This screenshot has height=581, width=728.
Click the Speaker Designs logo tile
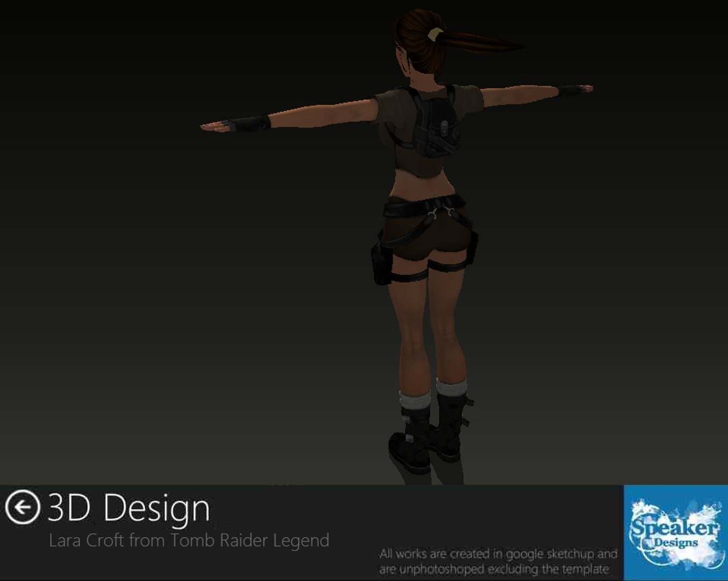click(675, 533)
